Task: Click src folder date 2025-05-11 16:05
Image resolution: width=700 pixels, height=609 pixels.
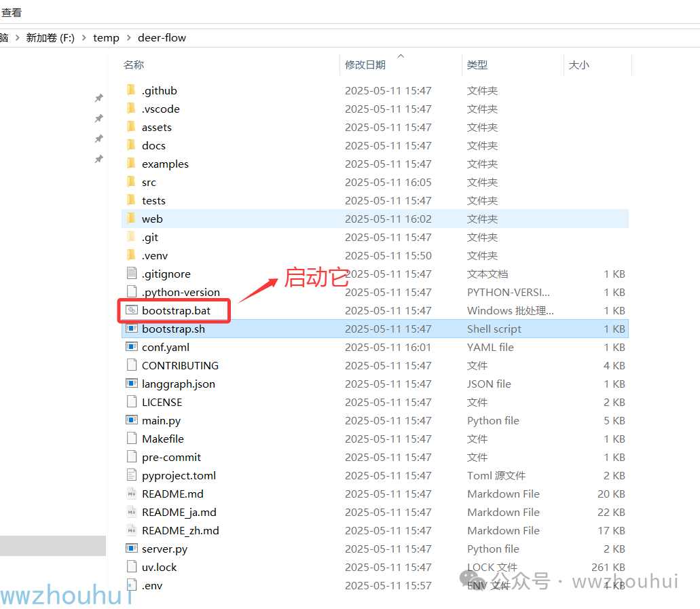Action: (388, 182)
